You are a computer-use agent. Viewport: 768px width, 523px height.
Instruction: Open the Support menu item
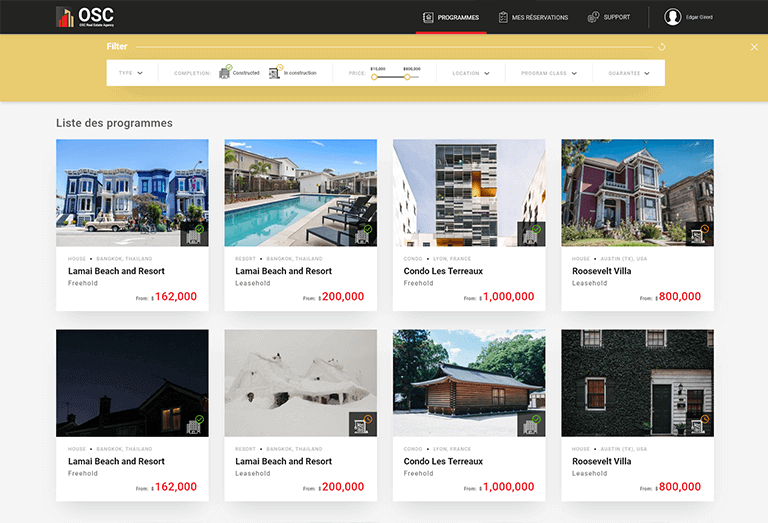[609, 17]
